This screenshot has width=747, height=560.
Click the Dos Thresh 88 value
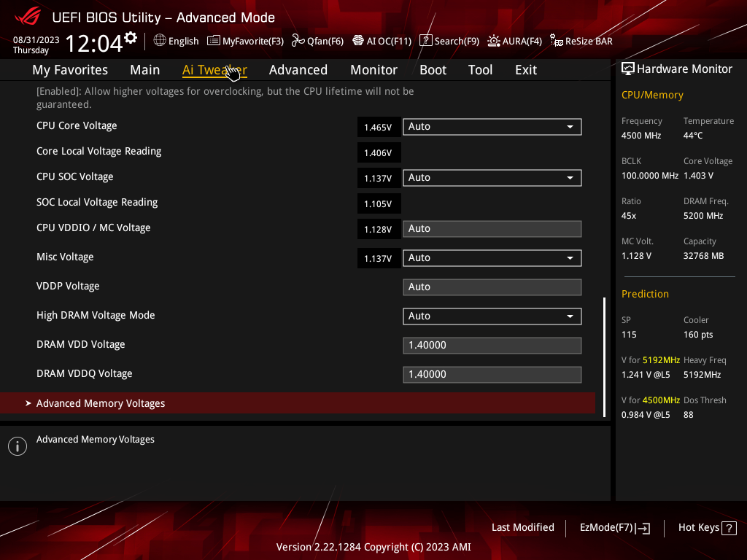click(689, 415)
